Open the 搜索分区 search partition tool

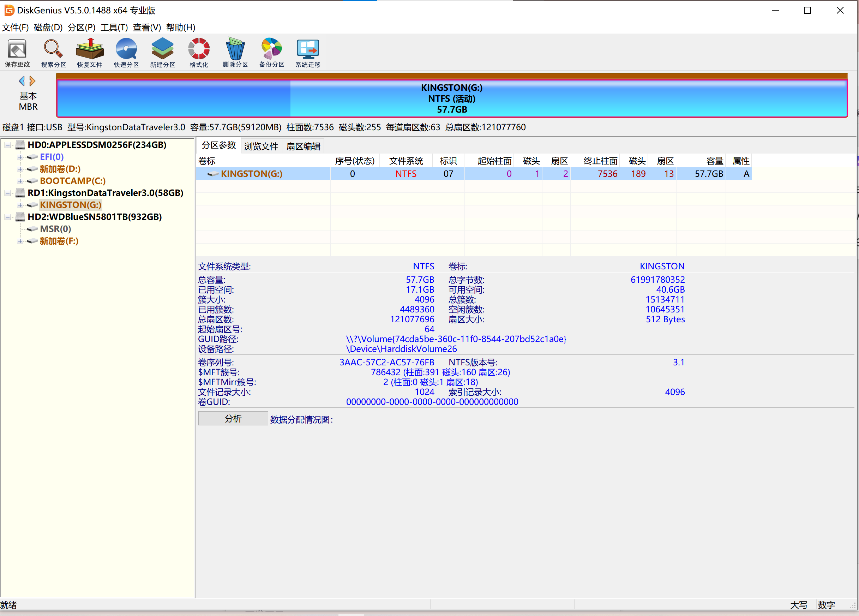coord(53,49)
